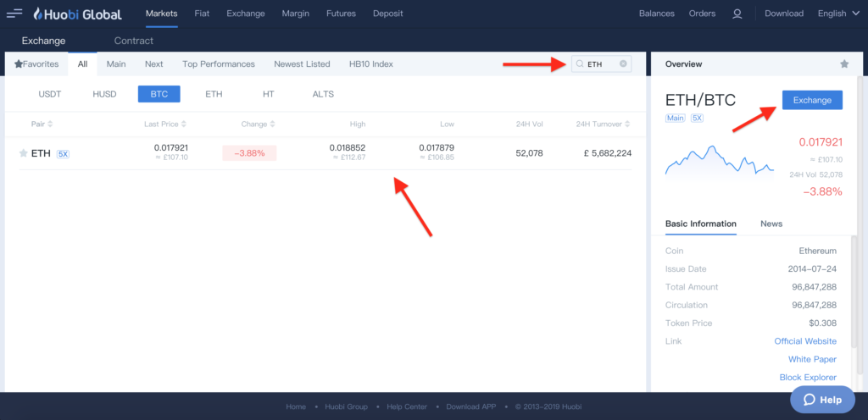Select the All markets tab
The image size is (868, 420).
[82, 64]
